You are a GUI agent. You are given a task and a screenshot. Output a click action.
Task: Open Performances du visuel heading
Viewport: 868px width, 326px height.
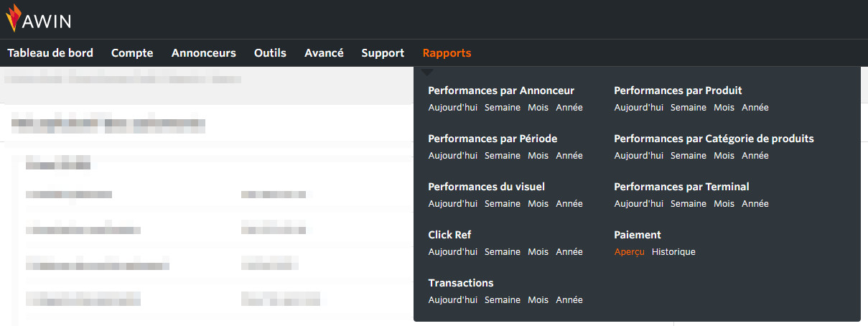coord(486,187)
